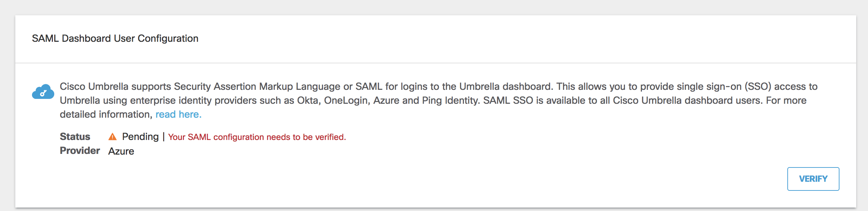Select the SAML Dashboard User Configuration heading
The height and width of the screenshot is (211, 868).
tap(115, 38)
